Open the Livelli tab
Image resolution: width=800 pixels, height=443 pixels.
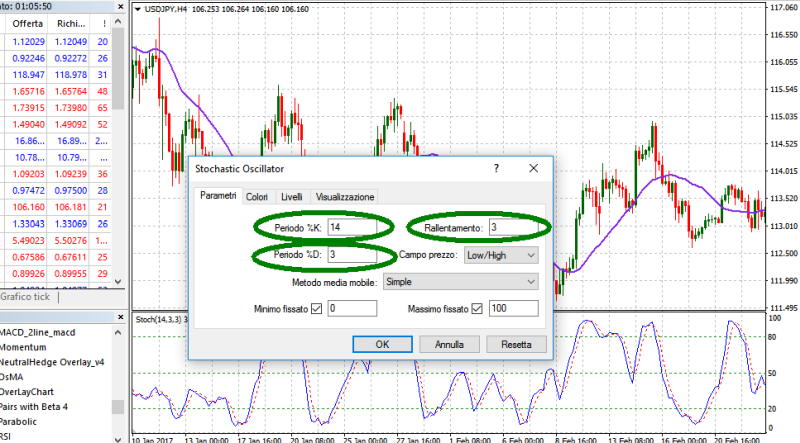point(291,197)
